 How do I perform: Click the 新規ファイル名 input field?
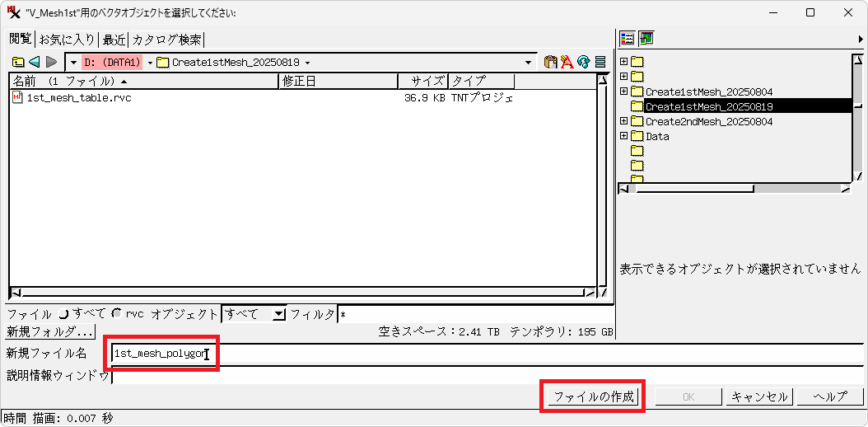coord(486,354)
